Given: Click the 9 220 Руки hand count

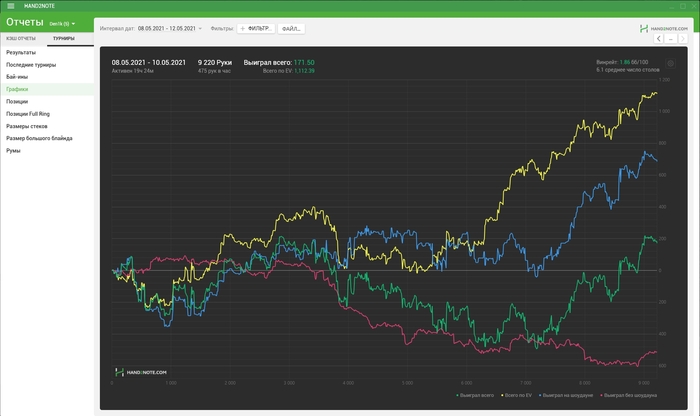Looking at the screenshot, I should coord(215,62).
